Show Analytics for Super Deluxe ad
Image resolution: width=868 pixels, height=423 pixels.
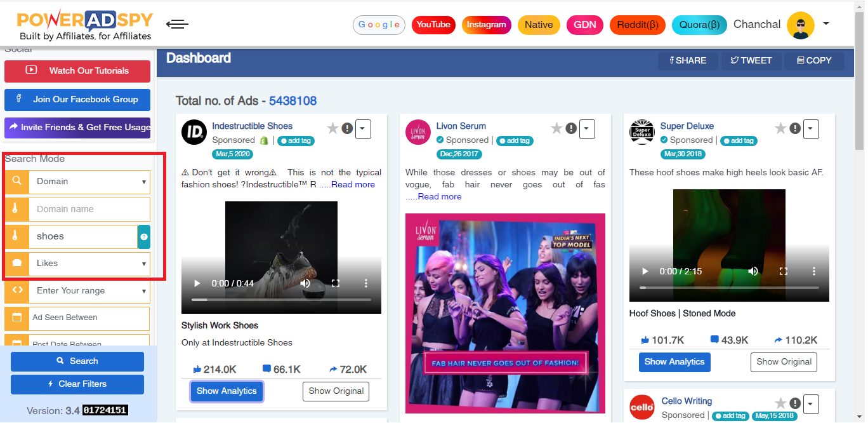674,362
